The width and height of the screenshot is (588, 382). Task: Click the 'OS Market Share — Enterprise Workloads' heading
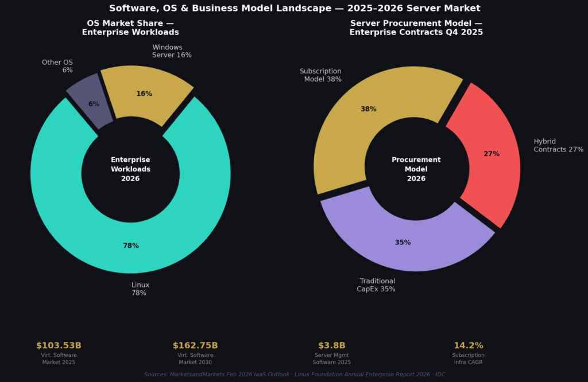pos(130,28)
